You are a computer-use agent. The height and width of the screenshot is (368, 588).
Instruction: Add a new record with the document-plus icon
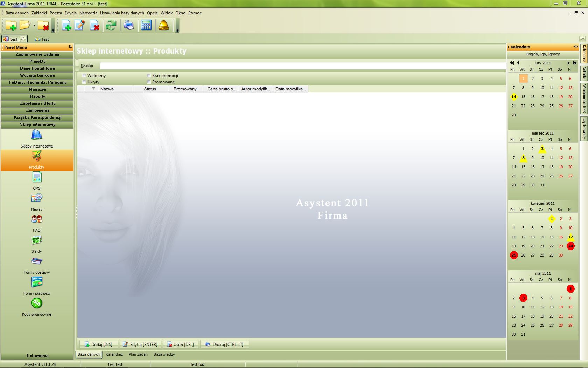(x=66, y=25)
